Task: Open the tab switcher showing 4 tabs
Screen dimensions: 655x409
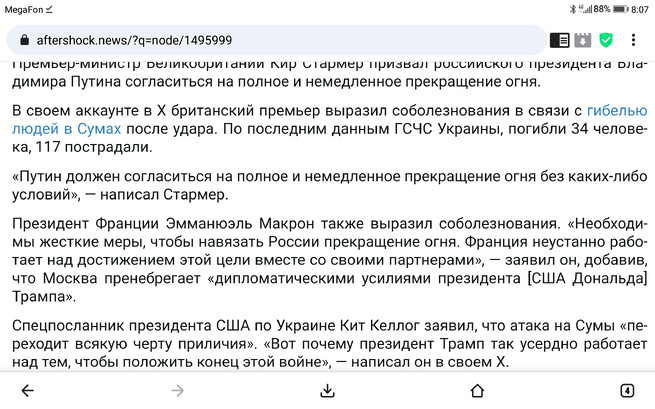Action: [x=627, y=391]
